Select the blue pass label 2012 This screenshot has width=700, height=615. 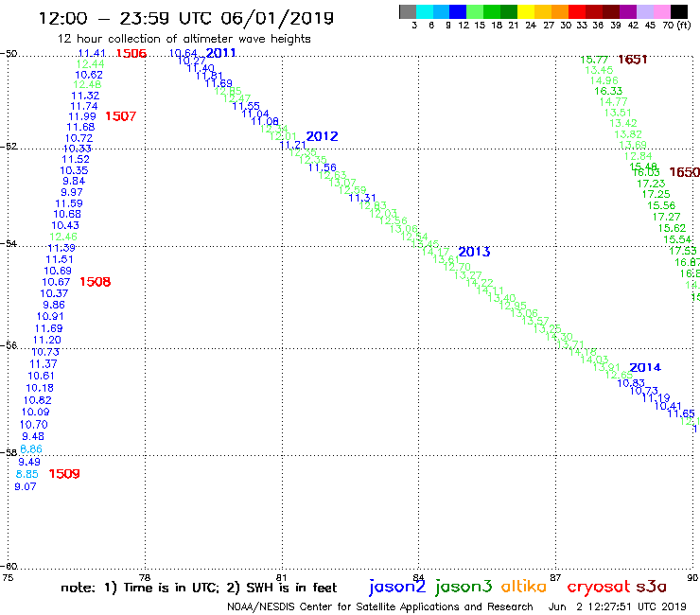pyautogui.click(x=322, y=136)
